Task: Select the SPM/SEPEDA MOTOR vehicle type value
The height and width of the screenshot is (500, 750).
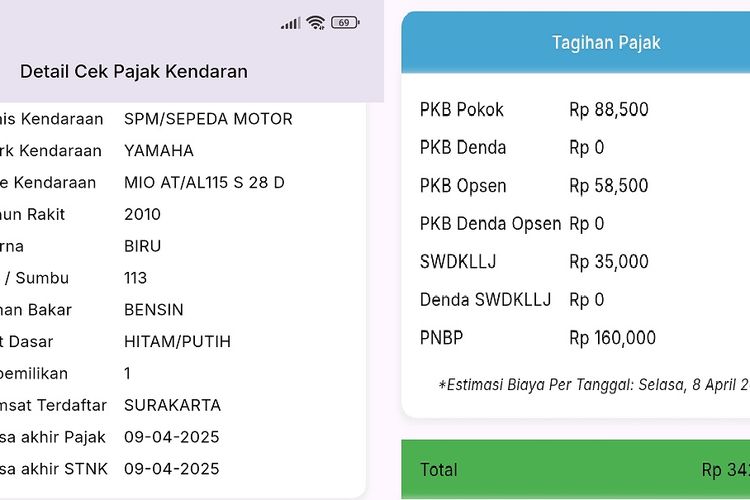Action: (208, 119)
